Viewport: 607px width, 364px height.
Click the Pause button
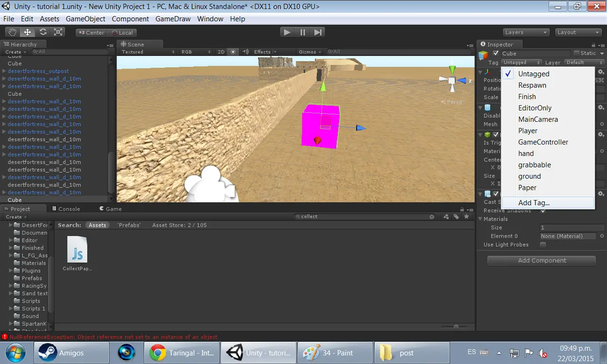click(302, 32)
